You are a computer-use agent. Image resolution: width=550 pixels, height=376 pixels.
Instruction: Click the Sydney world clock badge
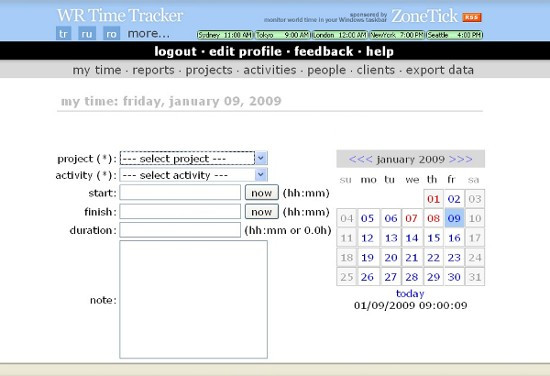coord(225,35)
